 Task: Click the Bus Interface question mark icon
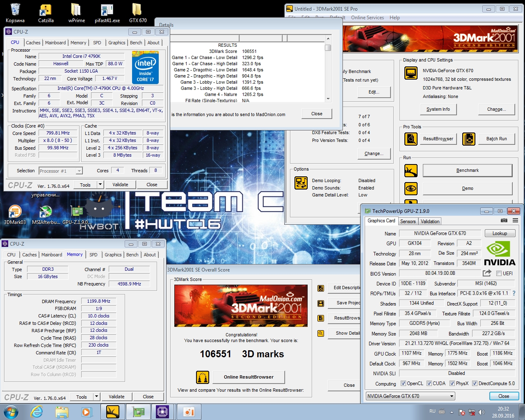pos(514,293)
